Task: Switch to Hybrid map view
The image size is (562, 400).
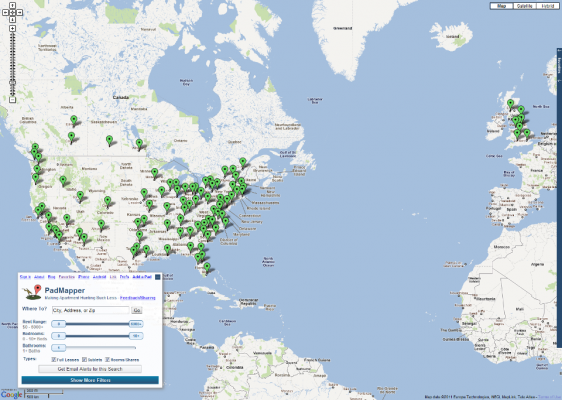Action: [548, 6]
